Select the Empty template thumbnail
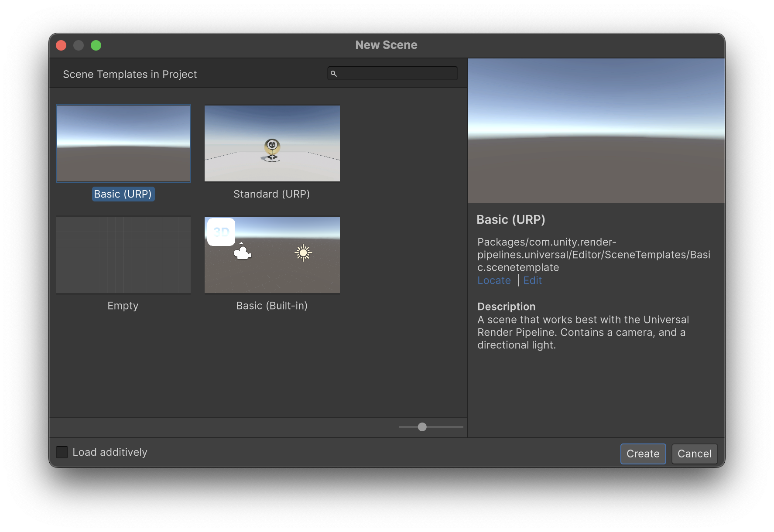 click(123, 255)
